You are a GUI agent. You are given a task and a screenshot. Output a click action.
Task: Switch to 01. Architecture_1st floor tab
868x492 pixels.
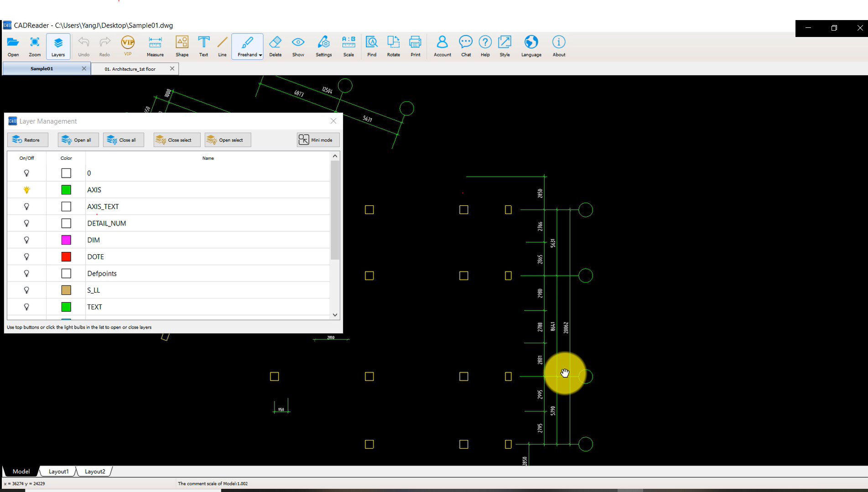[x=130, y=69]
